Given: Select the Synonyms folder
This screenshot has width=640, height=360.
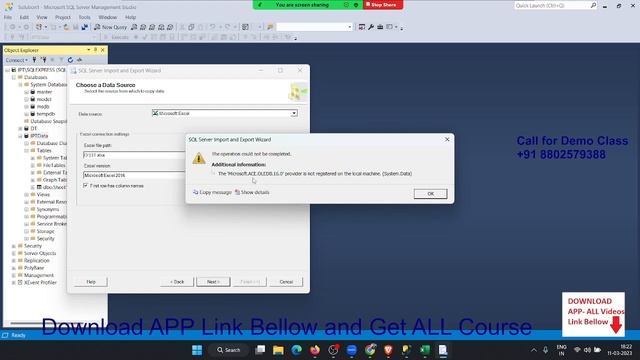Looking at the screenshot, I should tap(48, 209).
